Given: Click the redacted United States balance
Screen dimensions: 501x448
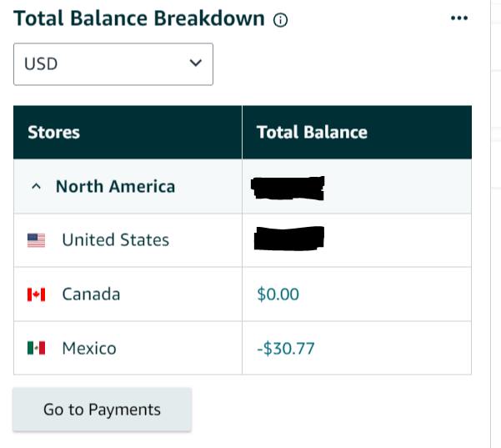Looking at the screenshot, I should (289, 238).
